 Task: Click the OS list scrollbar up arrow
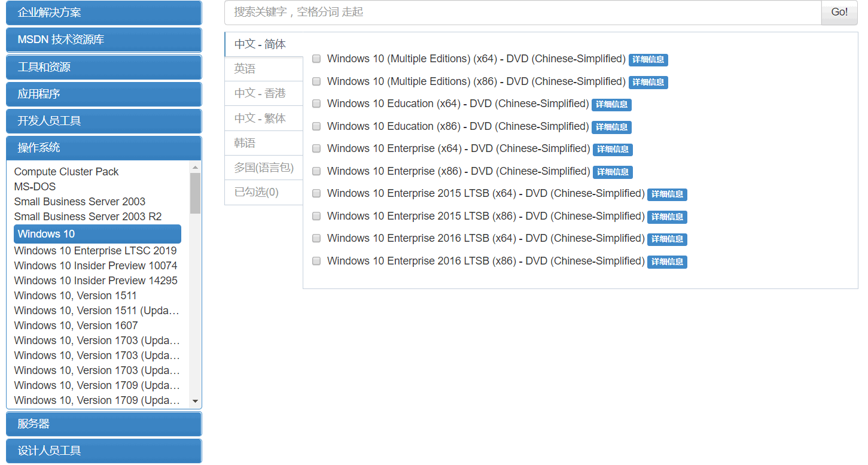click(x=195, y=167)
